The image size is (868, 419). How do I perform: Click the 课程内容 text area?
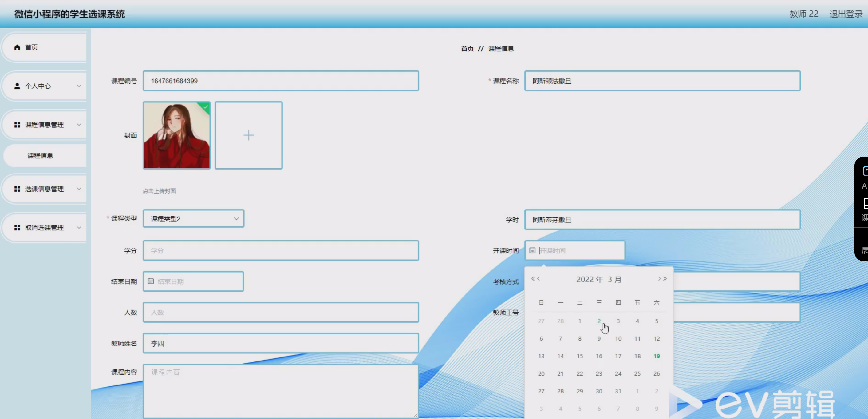coord(281,391)
